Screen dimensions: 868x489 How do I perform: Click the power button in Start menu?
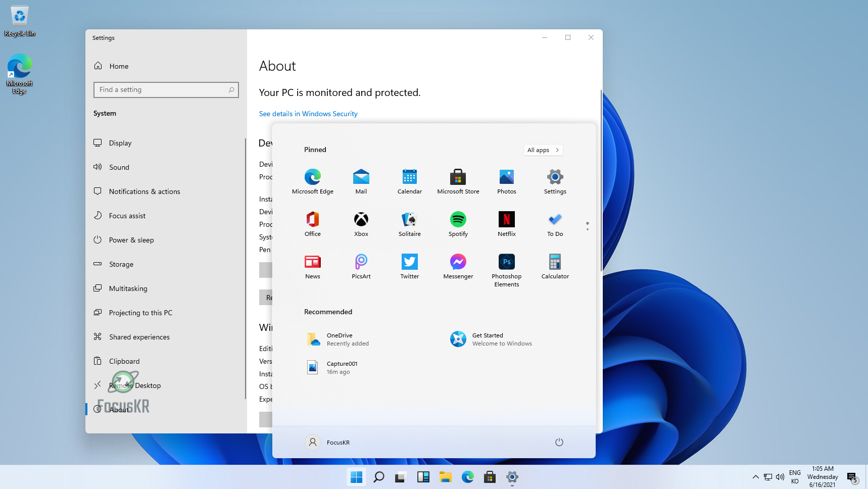coord(559,442)
